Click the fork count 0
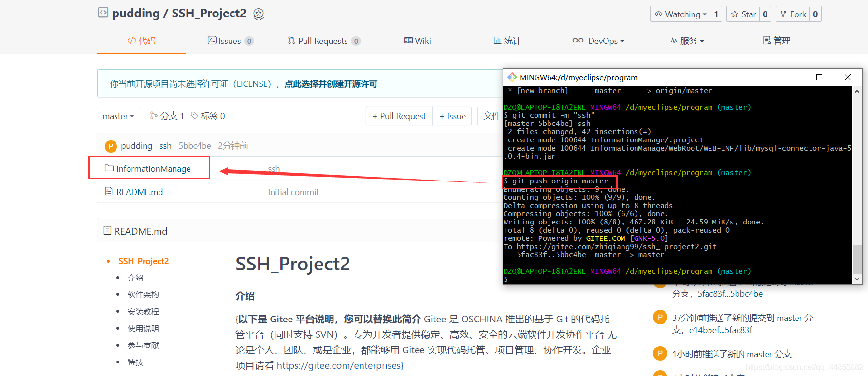Viewport: 868px width, 376px height. (815, 14)
